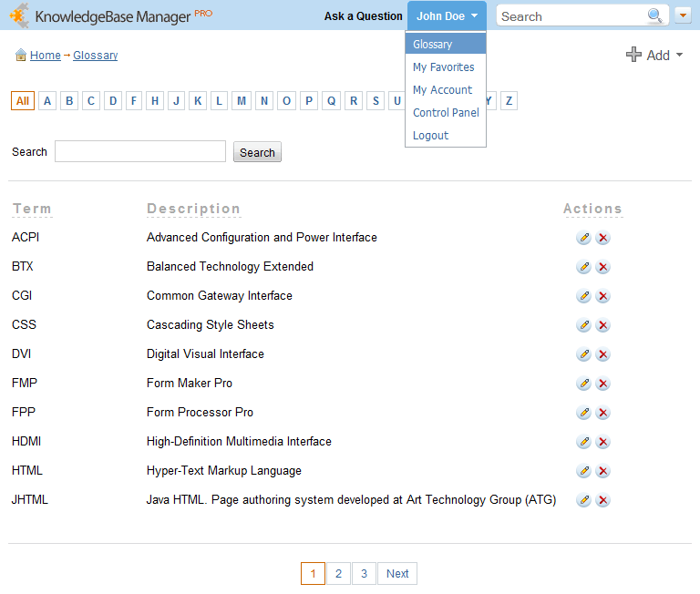Image resolution: width=700 pixels, height=594 pixels.
Task: Edit the JHTML glossary term
Action: (583, 500)
